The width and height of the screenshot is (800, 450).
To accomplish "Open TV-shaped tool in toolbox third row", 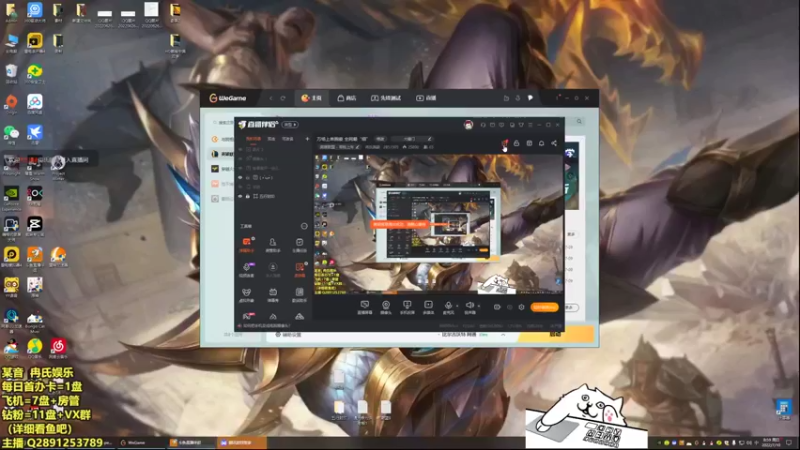I will (x=273, y=294).
